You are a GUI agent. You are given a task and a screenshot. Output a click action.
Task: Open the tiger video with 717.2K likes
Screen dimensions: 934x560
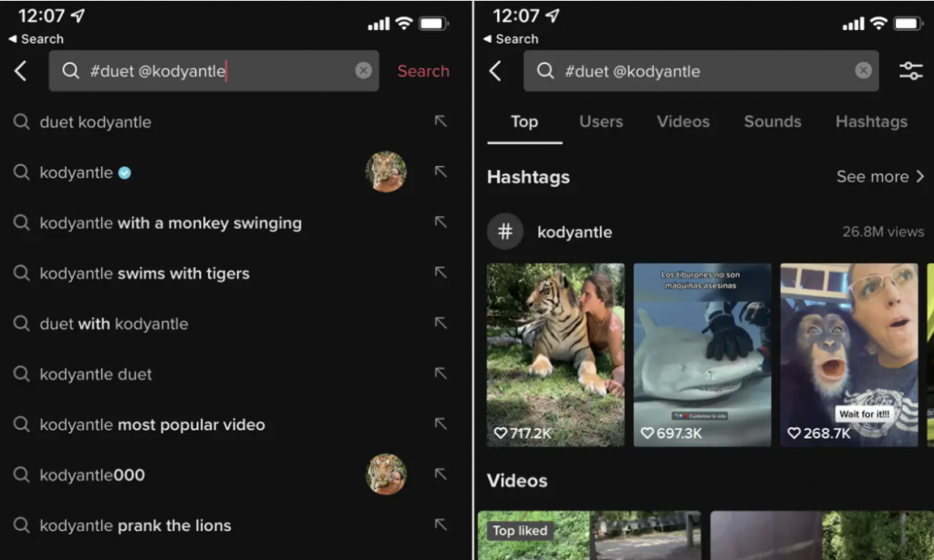pos(555,355)
